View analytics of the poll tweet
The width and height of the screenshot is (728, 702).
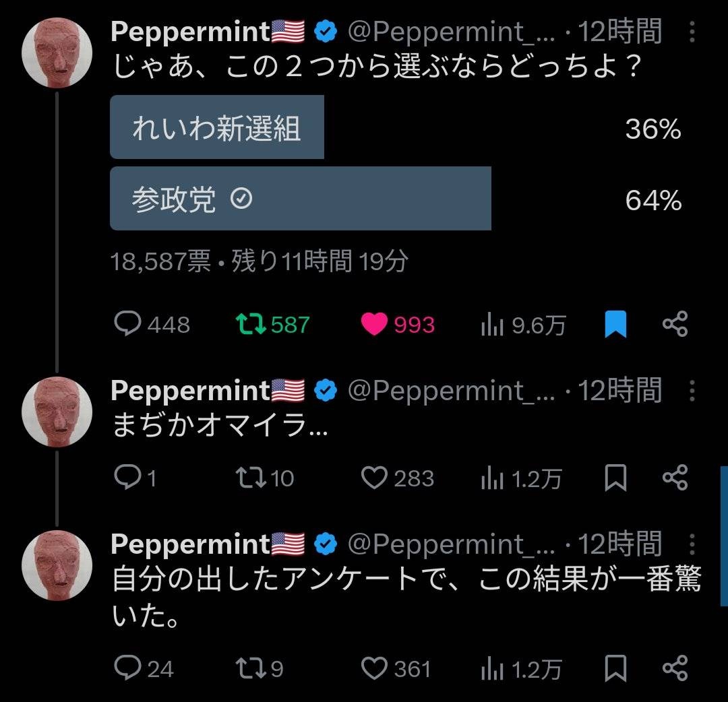tap(493, 325)
